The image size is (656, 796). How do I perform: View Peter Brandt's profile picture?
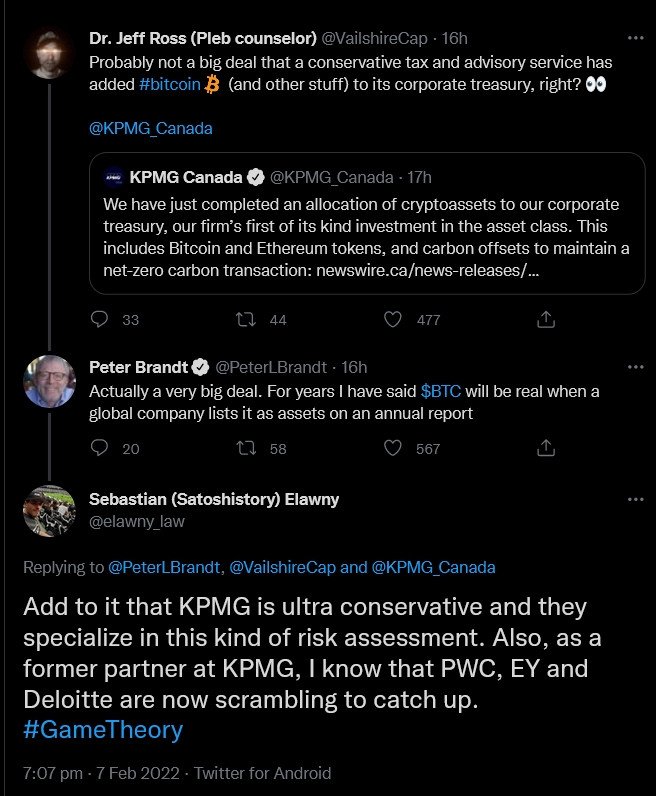coord(49,382)
